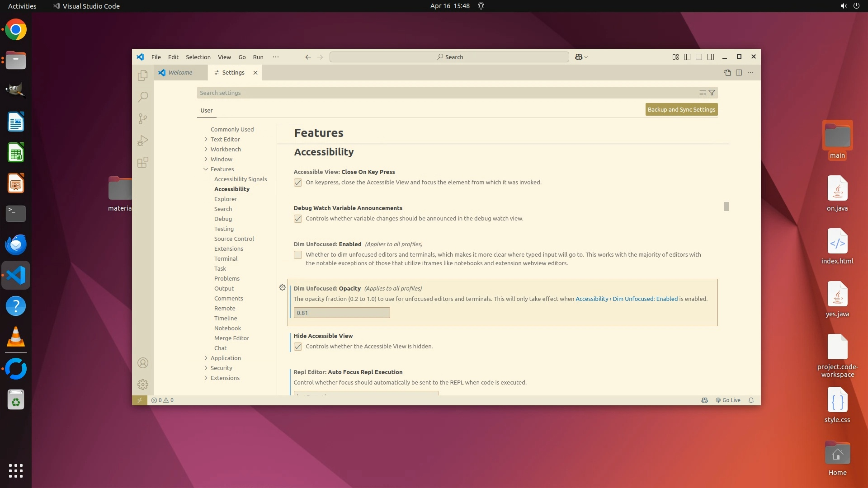The image size is (868, 488).
Task: Click Backup and Sync Settings button
Action: (681, 109)
